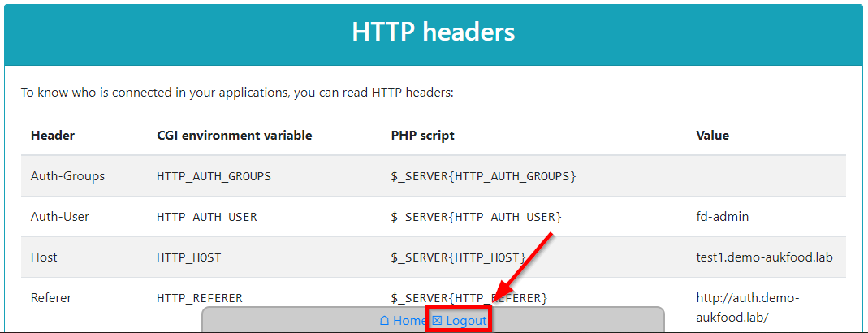Select the "test1.demo-aukfood.lab" value

click(765, 257)
